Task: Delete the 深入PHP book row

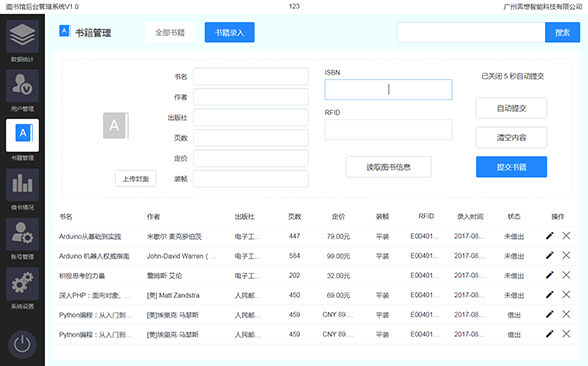Action: (x=566, y=295)
